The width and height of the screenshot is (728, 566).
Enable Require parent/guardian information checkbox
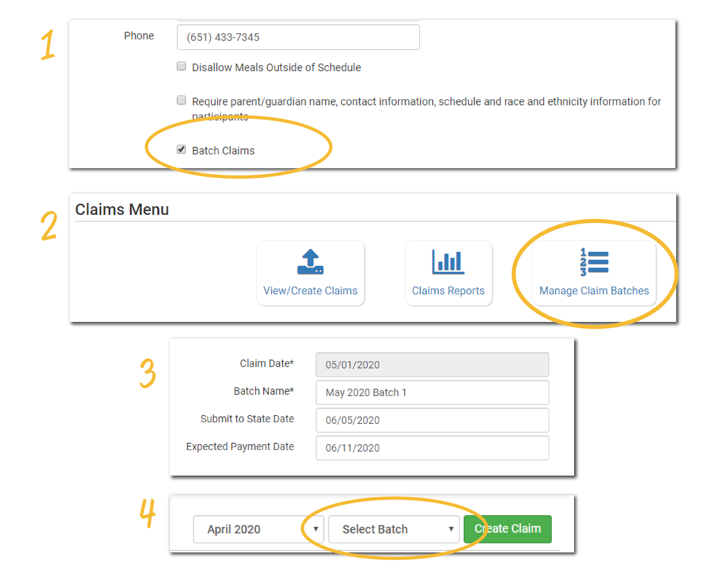pos(181,100)
